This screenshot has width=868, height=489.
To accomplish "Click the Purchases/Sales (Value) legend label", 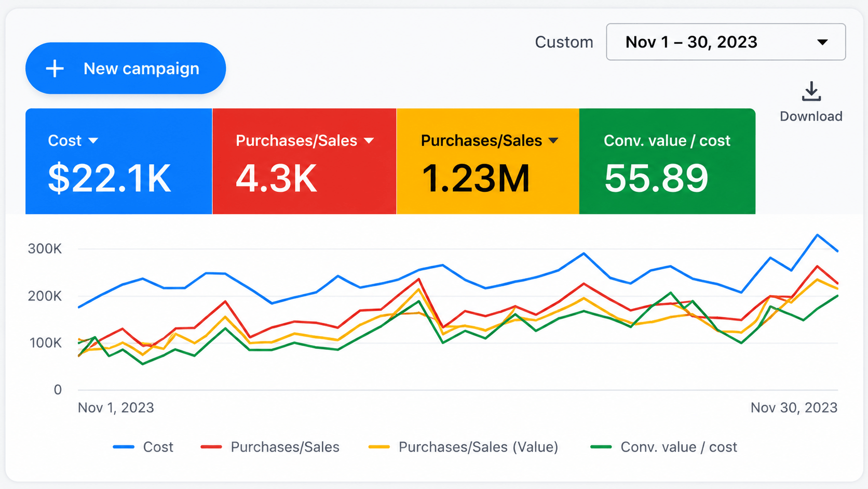I will point(479,447).
